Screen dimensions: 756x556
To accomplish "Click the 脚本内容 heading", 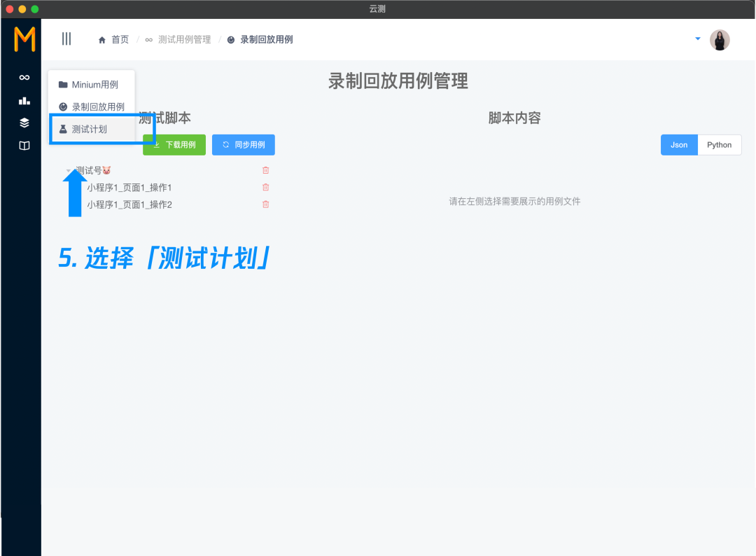I will [x=514, y=118].
